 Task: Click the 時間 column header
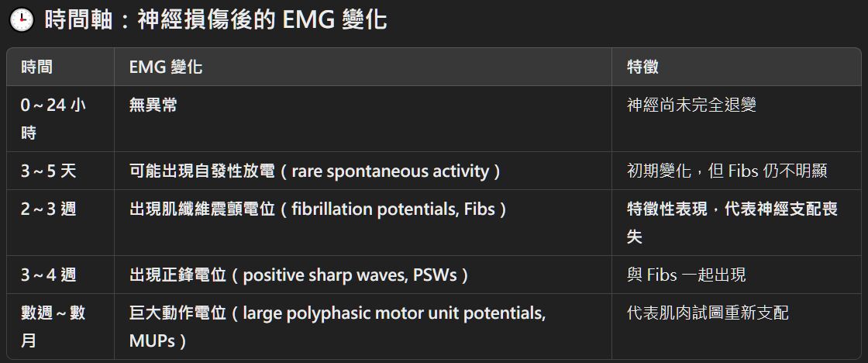(x=36, y=67)
